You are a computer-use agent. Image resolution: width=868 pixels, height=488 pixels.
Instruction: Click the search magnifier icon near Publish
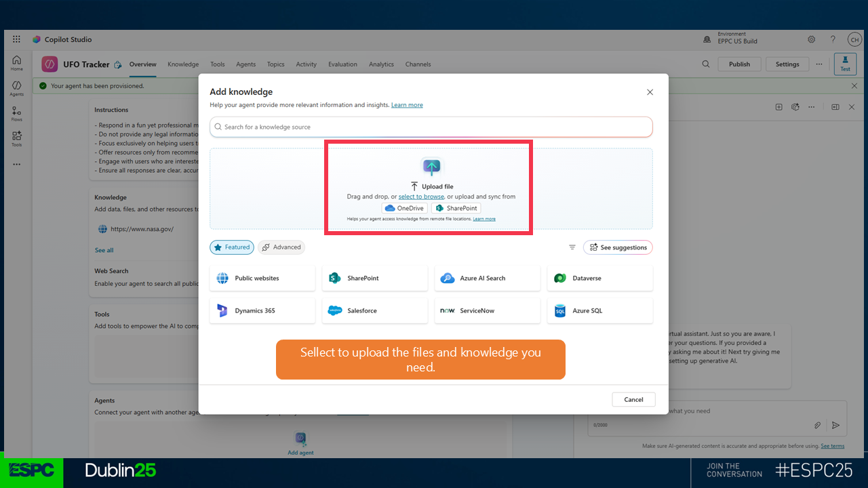point(706,64)
